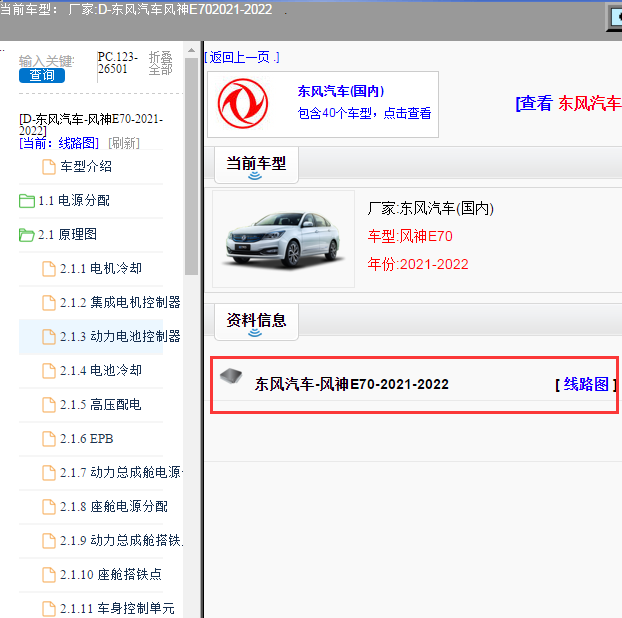
Task: Open page icon for 2.1.8 座舱电源分配
Action: click(49, 507)
